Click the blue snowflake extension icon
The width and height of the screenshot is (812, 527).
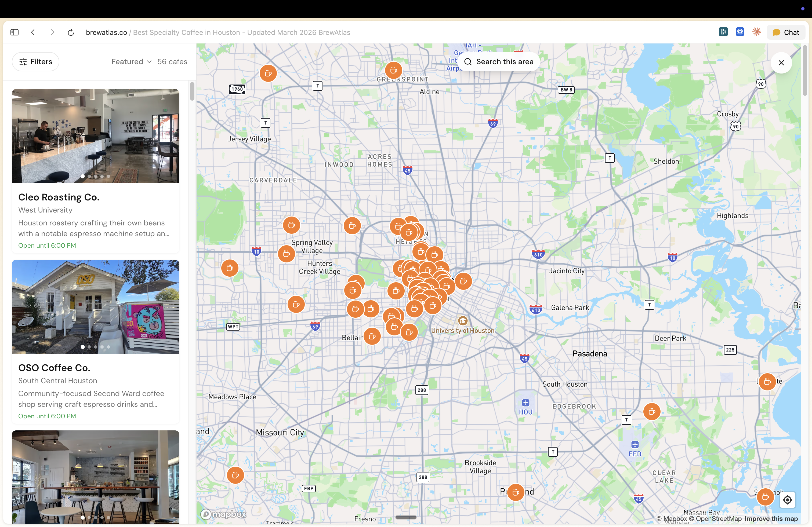pos(740,32)
